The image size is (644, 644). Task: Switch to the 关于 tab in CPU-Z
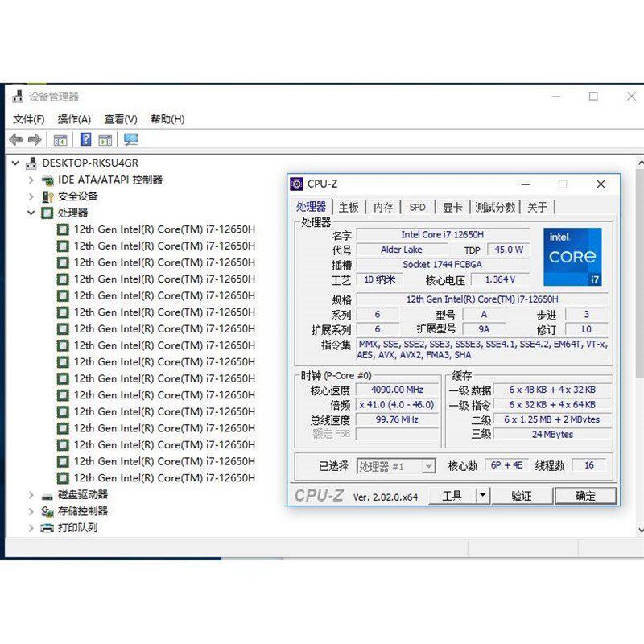coord(537,208)
